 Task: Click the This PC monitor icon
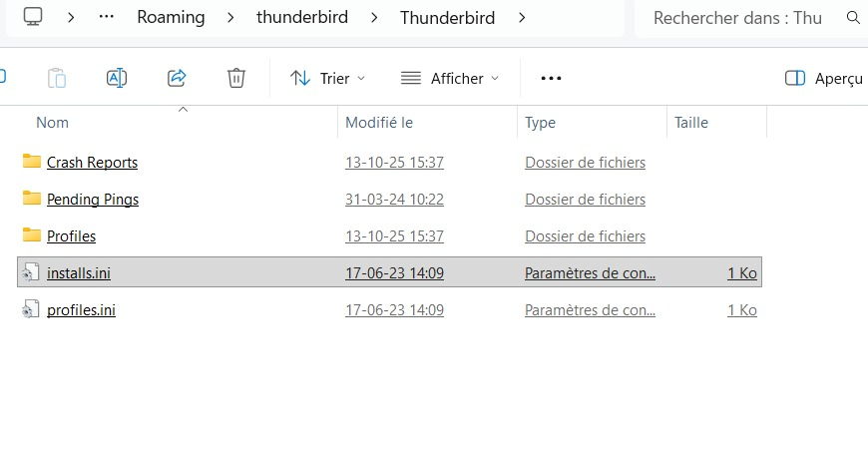point(33,17)
